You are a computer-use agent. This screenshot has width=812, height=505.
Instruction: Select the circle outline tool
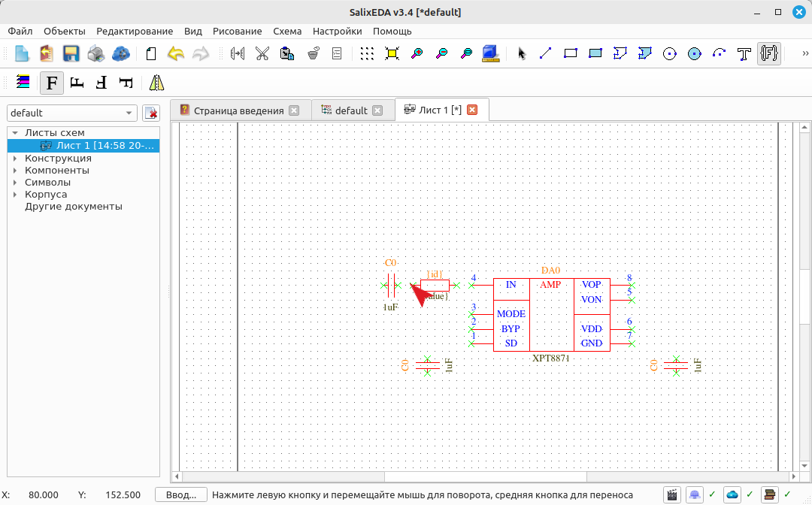pos(670,53)
